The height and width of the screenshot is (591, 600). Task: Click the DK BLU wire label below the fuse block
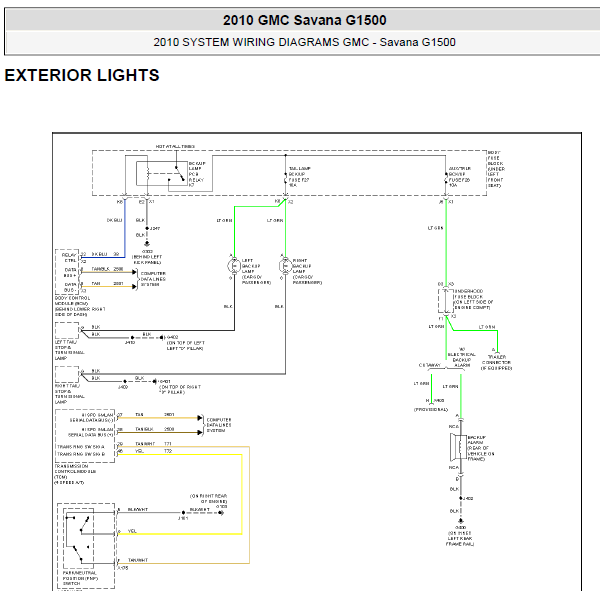114,220
